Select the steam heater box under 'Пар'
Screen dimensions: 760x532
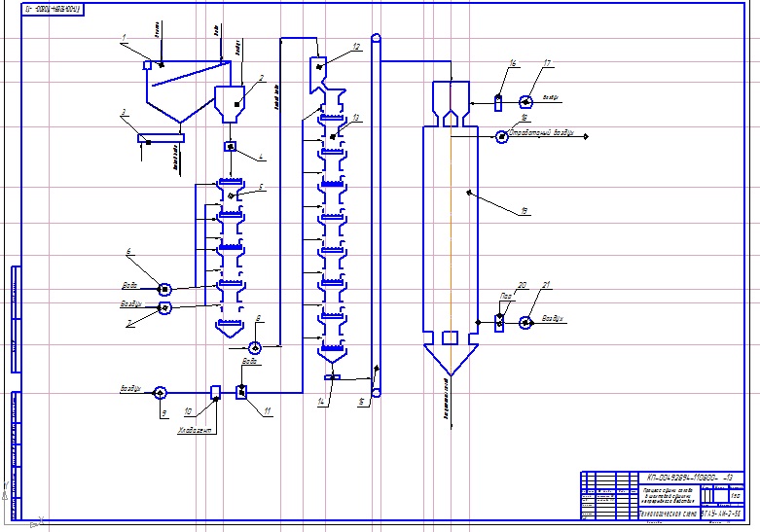point(499,323)
